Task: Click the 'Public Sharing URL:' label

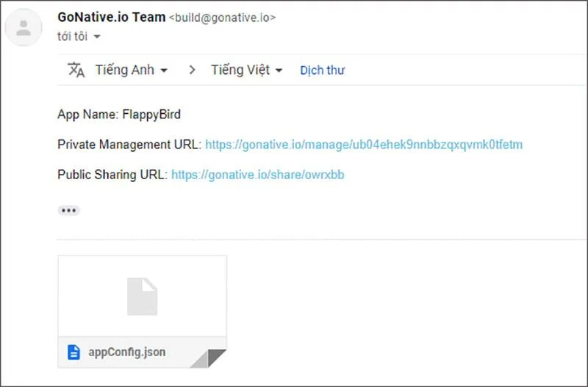Action: click(x=112, y=175)
